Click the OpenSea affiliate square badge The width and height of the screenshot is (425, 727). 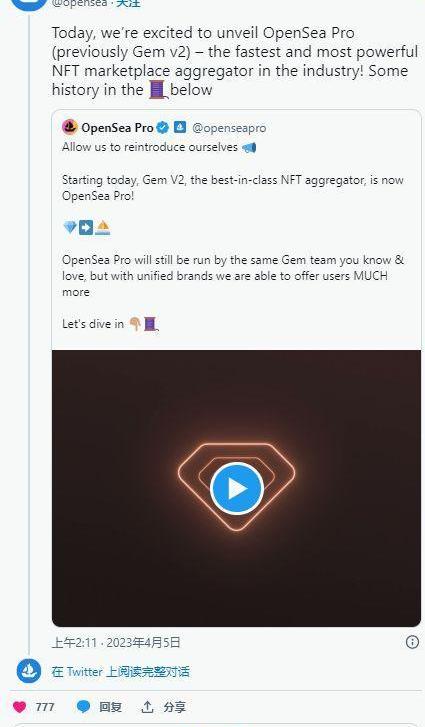(x=180, y=127)
